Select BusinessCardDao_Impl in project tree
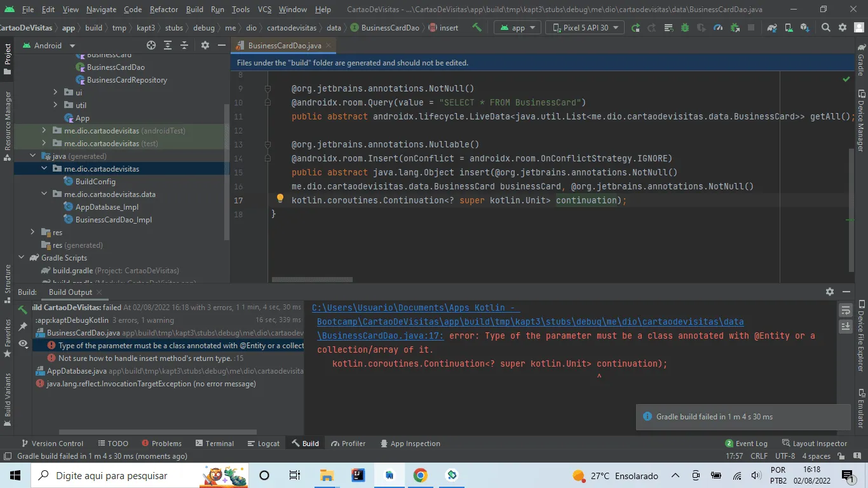This screenshot has height=488, width=868. (x=113, y=219)
